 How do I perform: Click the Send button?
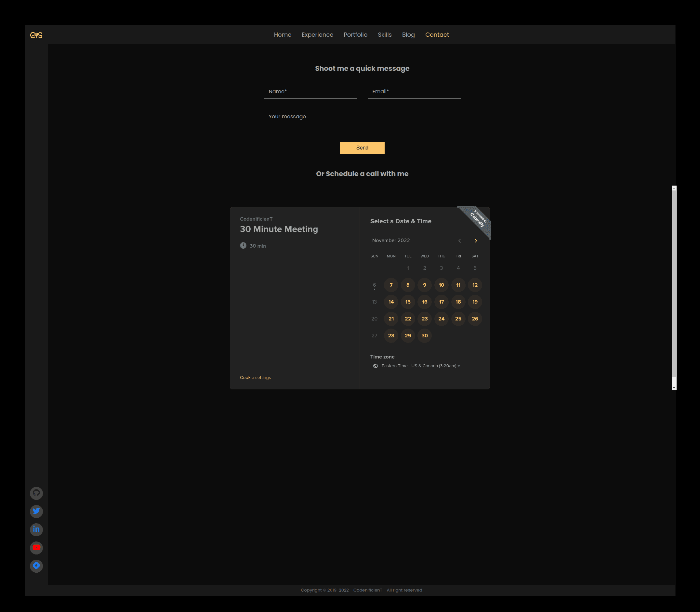[x=362, y=148]
